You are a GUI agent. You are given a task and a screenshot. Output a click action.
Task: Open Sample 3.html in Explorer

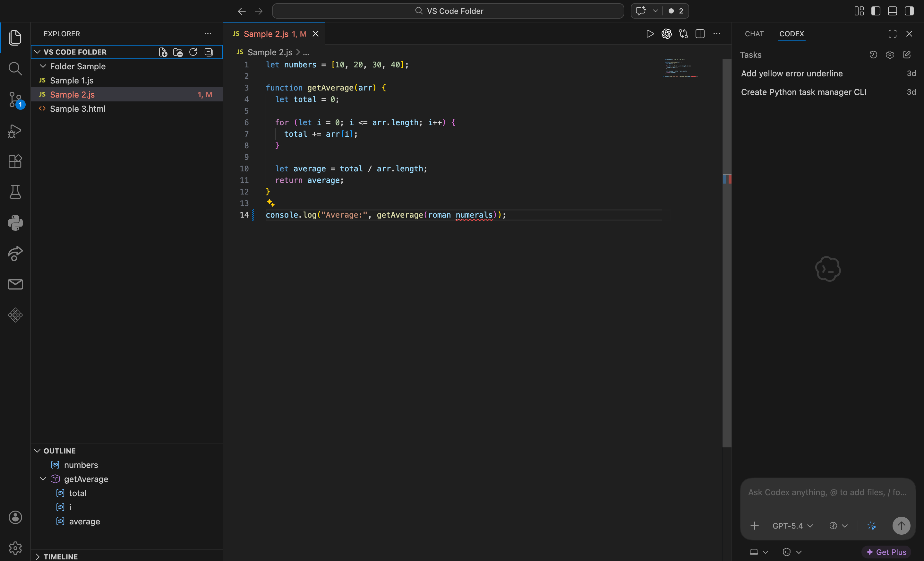(x=78, y=109)
